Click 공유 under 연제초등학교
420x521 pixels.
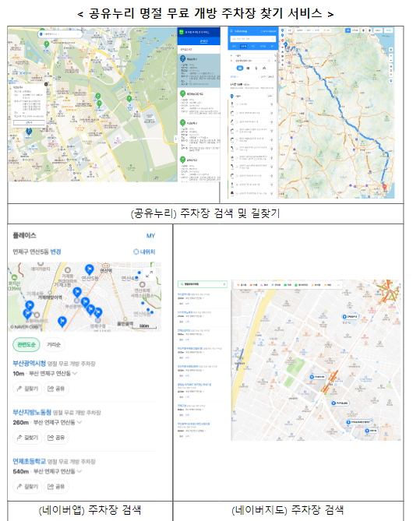pyautogui.click(x=56, y=487)
